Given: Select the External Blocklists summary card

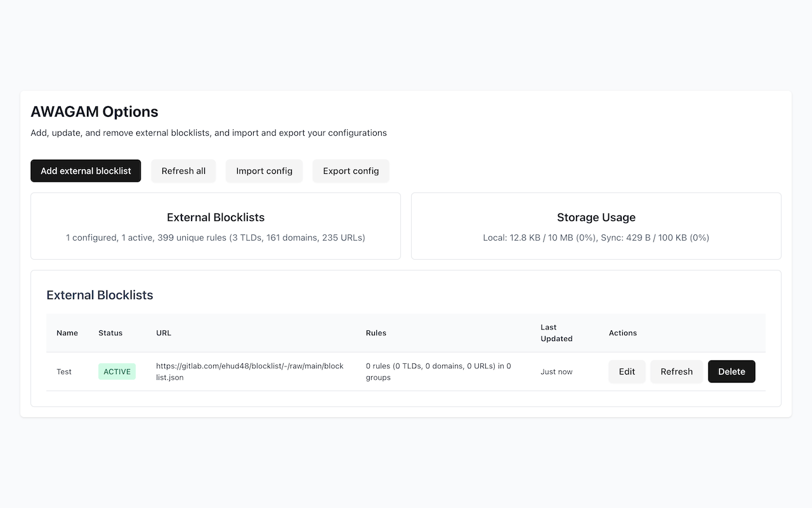Looking at the screenshot, I should 216,225.
